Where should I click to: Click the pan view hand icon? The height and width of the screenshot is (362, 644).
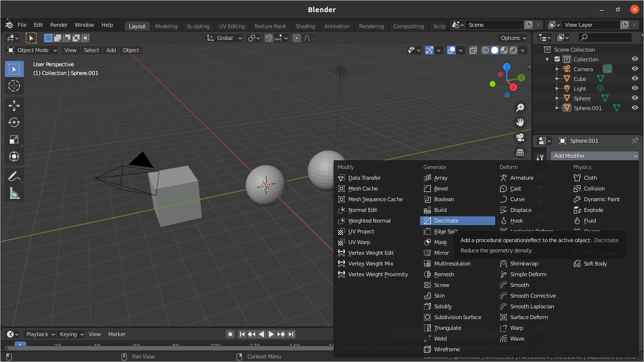tap(520, 122)
